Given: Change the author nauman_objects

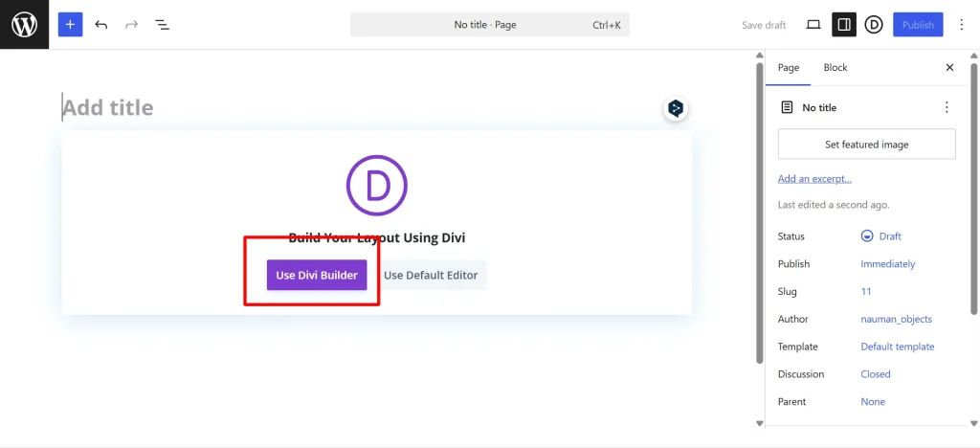Looking at the screenshot, I should click(x=896, y=319).
